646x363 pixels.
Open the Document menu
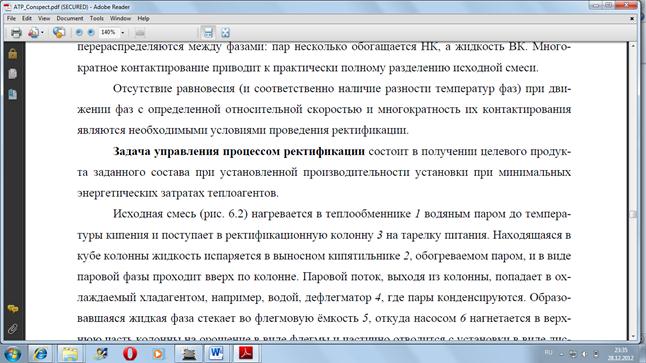point(70,19)
